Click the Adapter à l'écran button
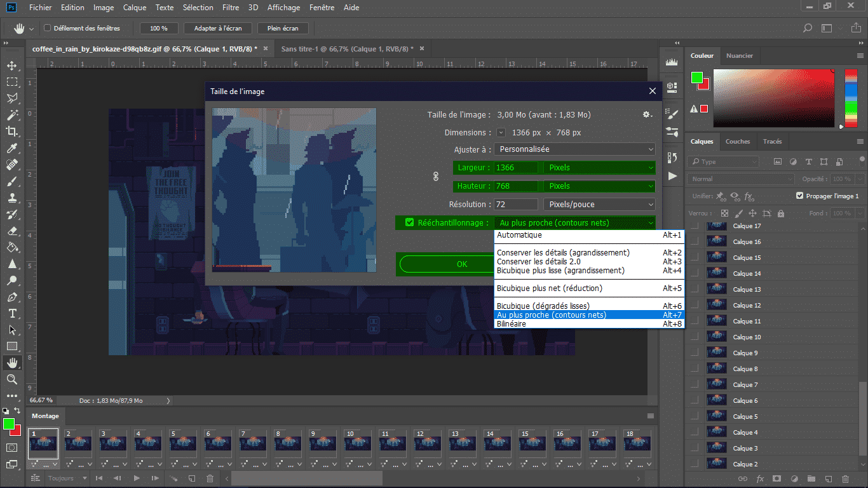Viewport: 868px width, 488px height. point(217,28)
